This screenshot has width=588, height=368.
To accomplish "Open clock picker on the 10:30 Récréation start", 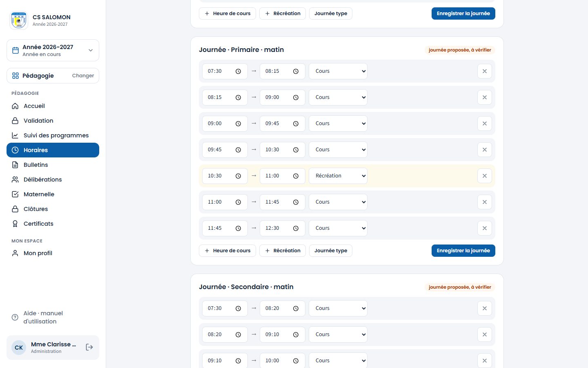I will pyautogui.click(x=238, y=176).
